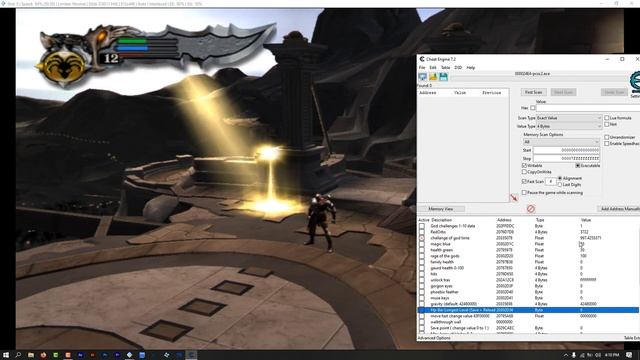This screenshot has width=640, height=360.
Task: Select the Save point change value row
Action: (529, 328)
